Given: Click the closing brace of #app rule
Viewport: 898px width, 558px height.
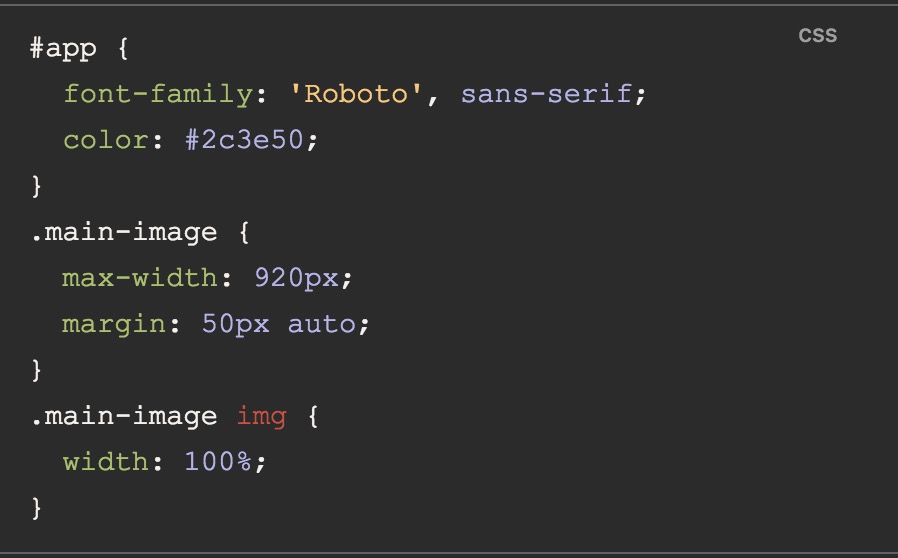Looking at the screenshot, I should coord(37,186).
